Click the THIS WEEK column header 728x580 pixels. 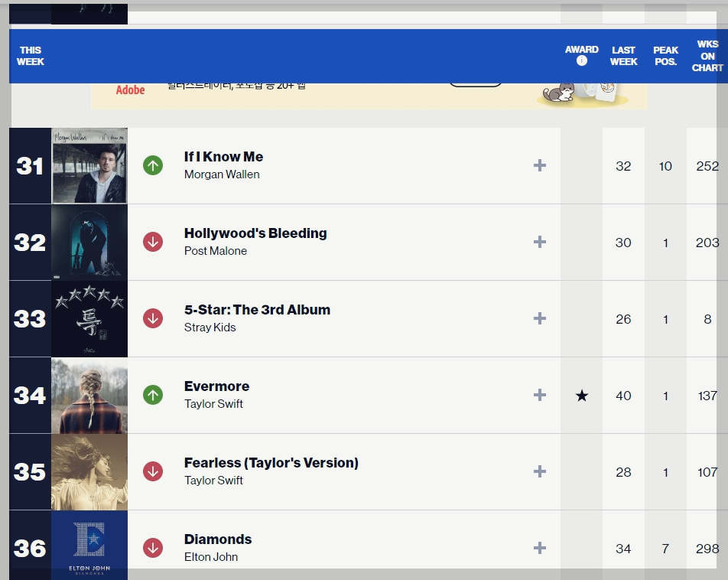pyautogui.click(x=30, y=56)
